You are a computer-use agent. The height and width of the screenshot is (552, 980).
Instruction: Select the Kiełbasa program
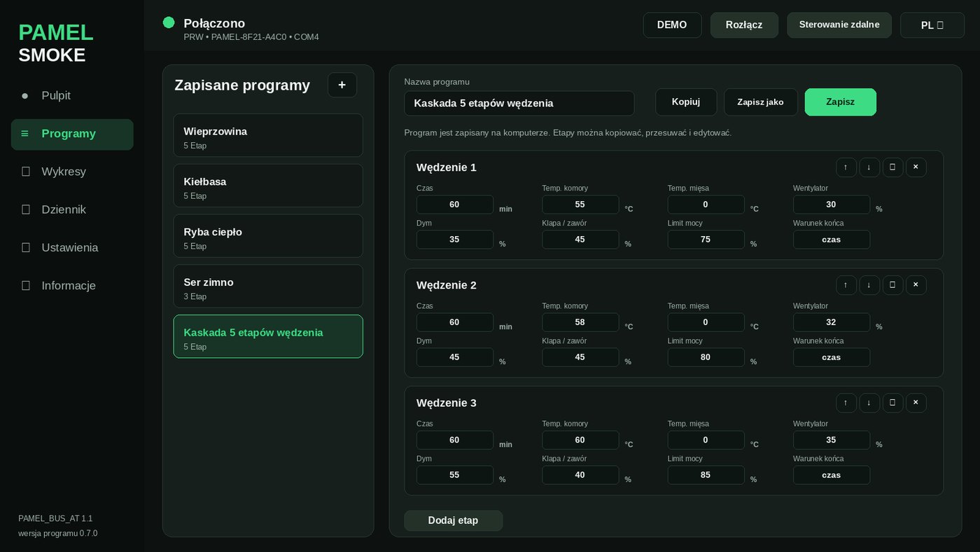coord(268,186)
